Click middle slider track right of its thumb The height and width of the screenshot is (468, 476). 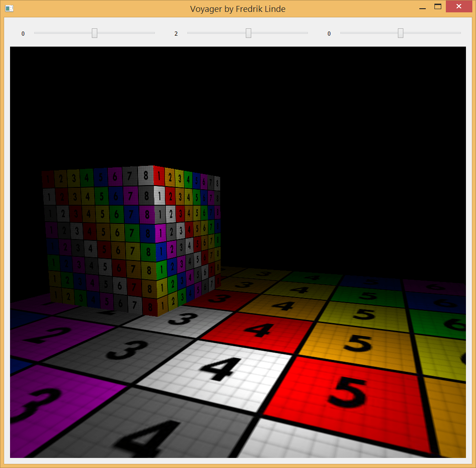281,33
